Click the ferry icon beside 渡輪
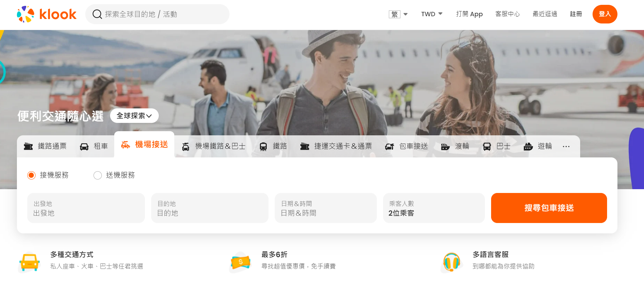Screen dimensions: 644x281 tap(445, 147)
